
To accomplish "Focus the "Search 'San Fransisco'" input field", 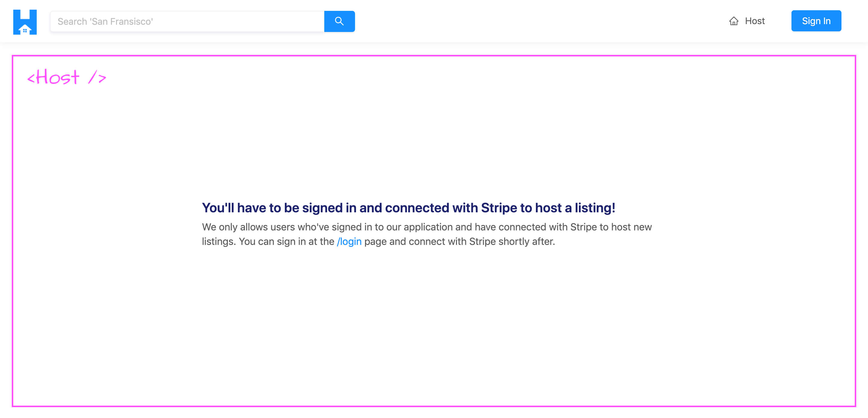I will coord(187,21).
